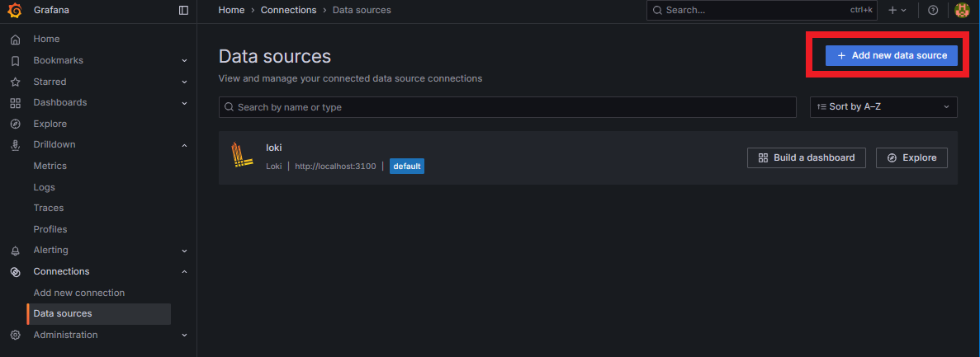Screen dimensions: 980x357
Task: Click the Grafana logo icon
Action: tap(15, 10)
